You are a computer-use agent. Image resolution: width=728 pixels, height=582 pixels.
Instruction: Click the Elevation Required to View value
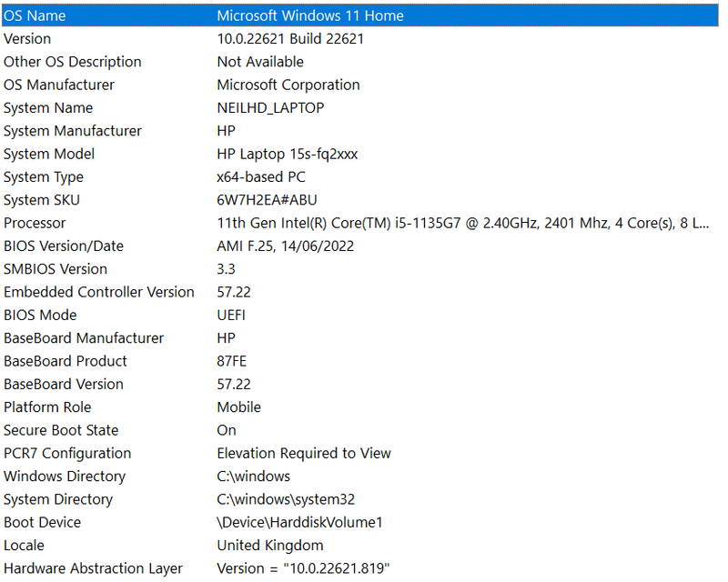tap(304, 454)
